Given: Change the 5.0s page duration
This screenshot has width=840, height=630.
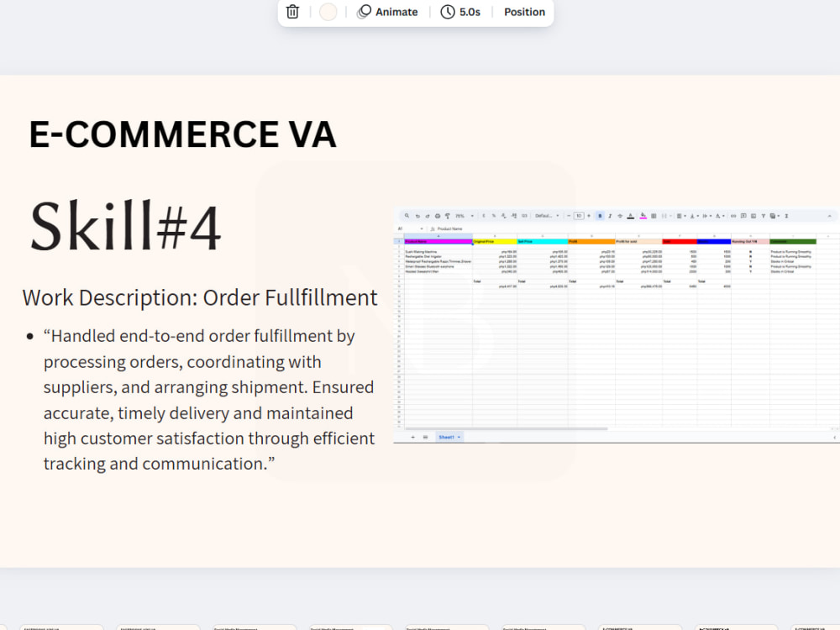Looking at the screenshot, I should coord(460,12).
